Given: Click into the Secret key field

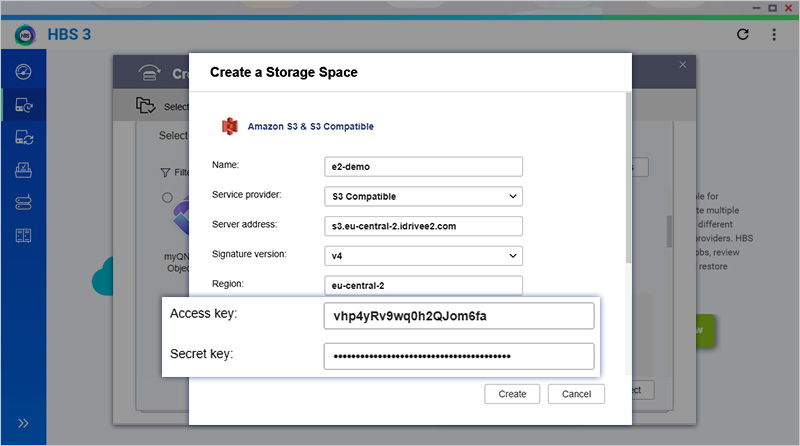Looking at the screenshot, I should 459,356.
